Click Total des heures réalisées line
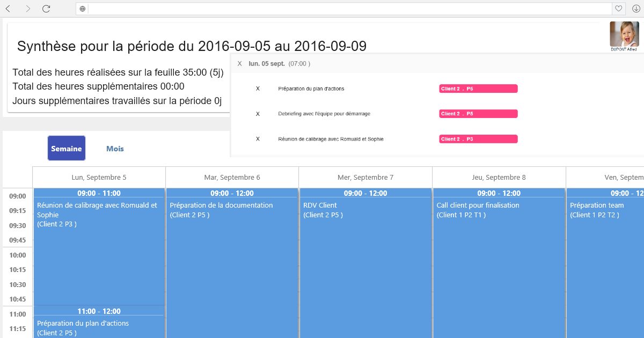This screenshot has height=338, width=644. (118, 72)
